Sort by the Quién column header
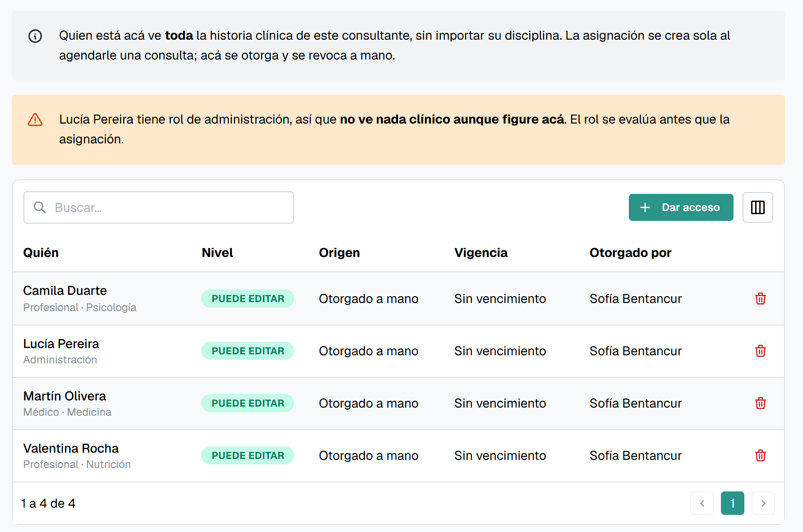This screenshot has width=803, height=532. click(x=41, y=252)
